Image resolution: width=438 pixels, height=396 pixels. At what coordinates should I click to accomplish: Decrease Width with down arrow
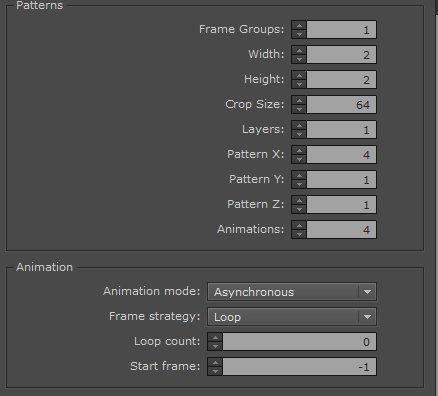(299, 59)
